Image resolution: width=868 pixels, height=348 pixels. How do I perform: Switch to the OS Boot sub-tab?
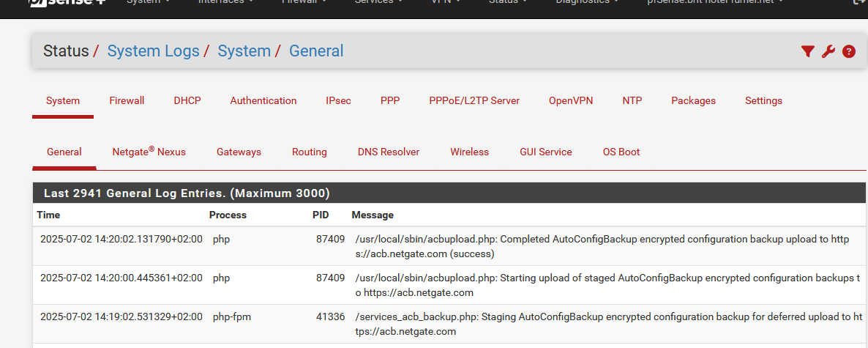coord(621,152)
